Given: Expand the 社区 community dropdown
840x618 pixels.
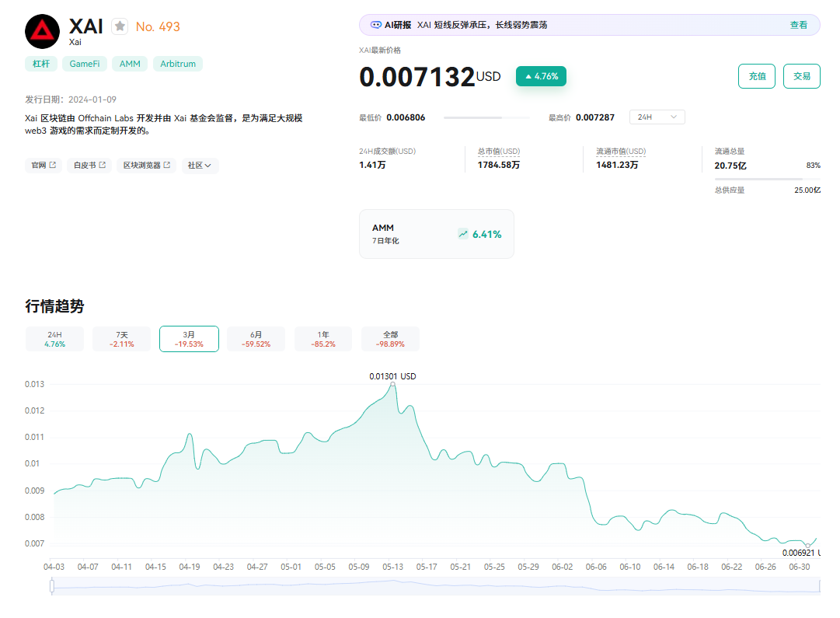Looking at the screenshot, I should 199,165.
